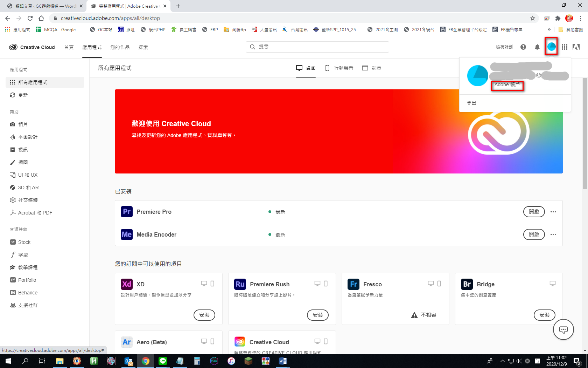Click the notifications bell icon
Image resolution: width=588 pixels, height=368 pixels.
point(537,47)
